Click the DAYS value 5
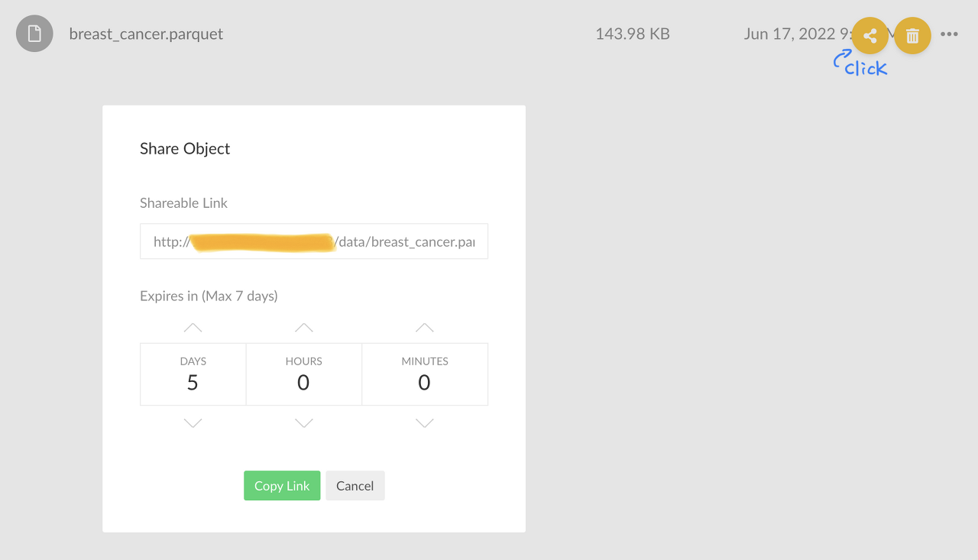Viewport: 978px width, 560px height. (193, 383)
